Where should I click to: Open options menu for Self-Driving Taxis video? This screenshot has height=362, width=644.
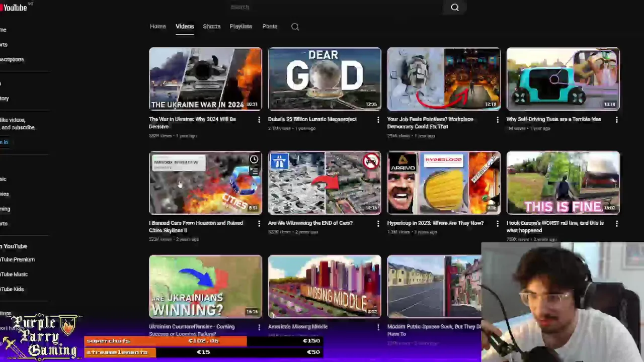(617, 120)
